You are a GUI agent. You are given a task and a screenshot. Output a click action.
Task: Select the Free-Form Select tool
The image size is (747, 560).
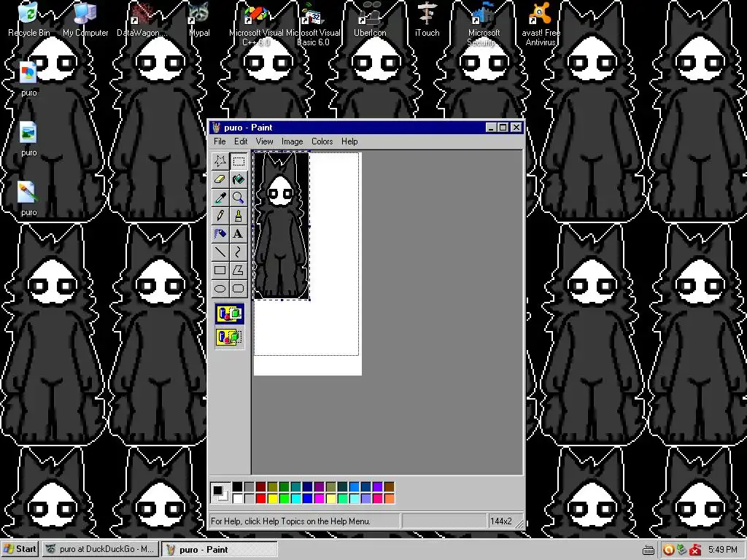[220, 161]
